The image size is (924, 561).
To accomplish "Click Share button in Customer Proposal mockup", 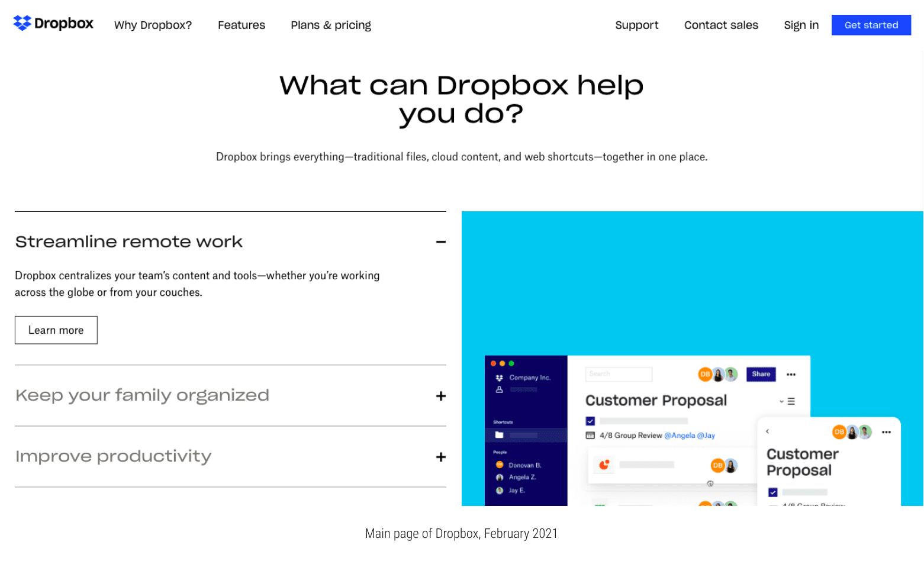I will (761, 374).
